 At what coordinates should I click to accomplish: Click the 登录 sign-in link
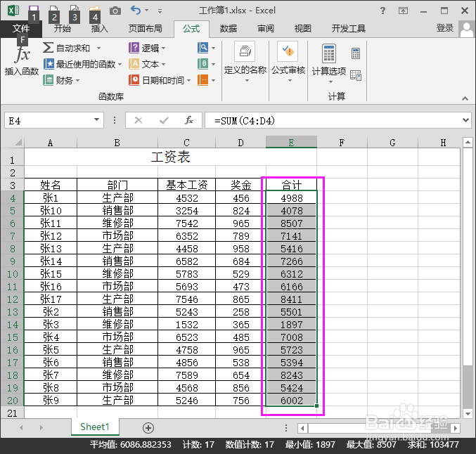[445, 28]
